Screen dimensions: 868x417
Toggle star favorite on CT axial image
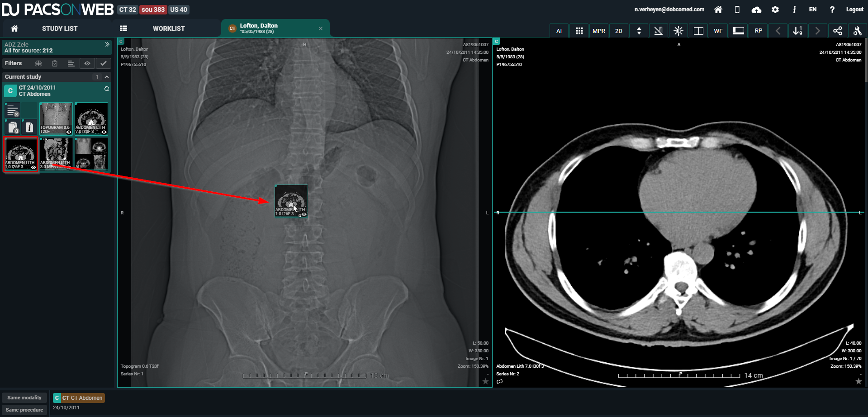(858, 381)
